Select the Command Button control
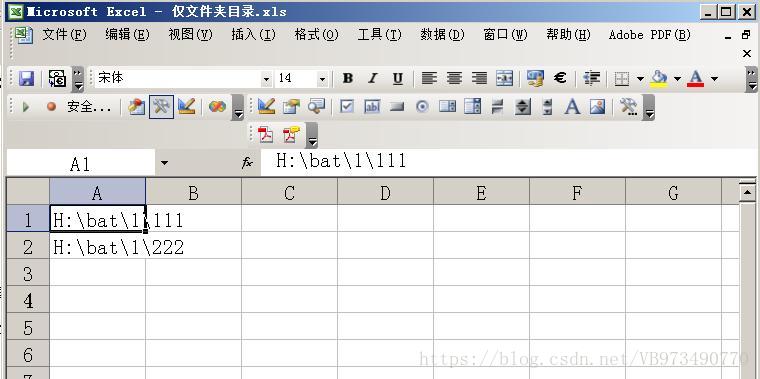The width and height of the screenshot is (760, 379). coord(397,107)
